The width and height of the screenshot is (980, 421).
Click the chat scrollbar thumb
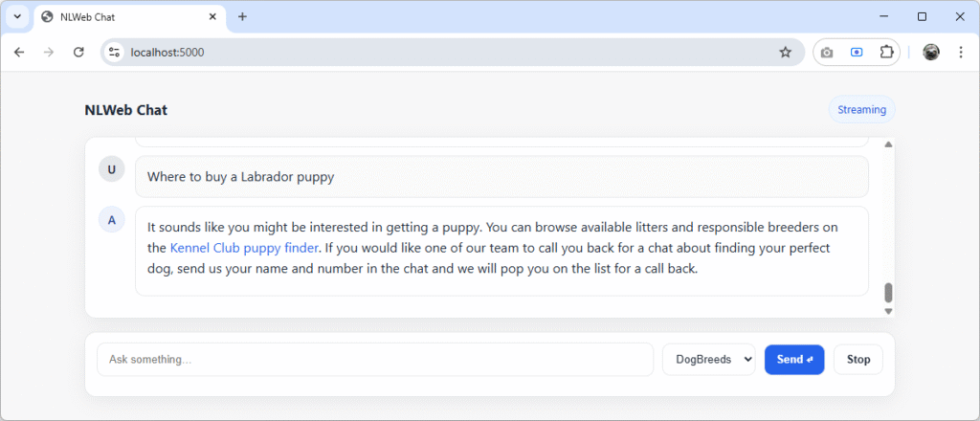(x=888, y=293)
